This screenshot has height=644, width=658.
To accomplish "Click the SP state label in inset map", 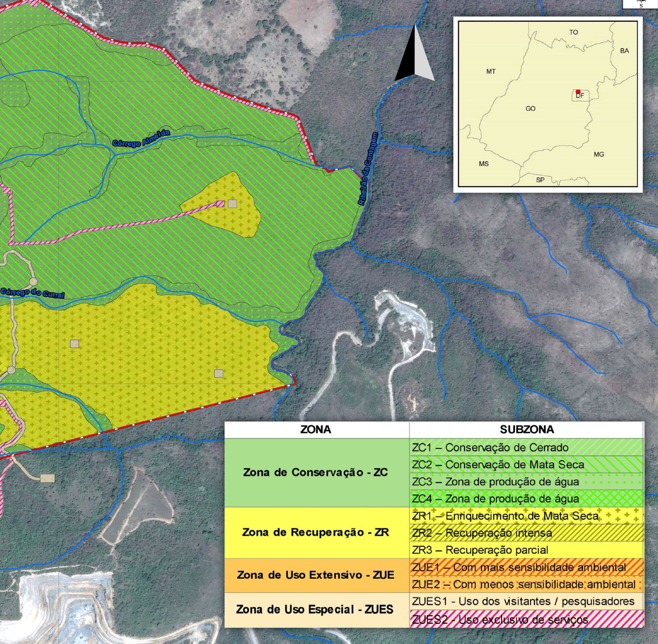I will [x=540, y=180].
